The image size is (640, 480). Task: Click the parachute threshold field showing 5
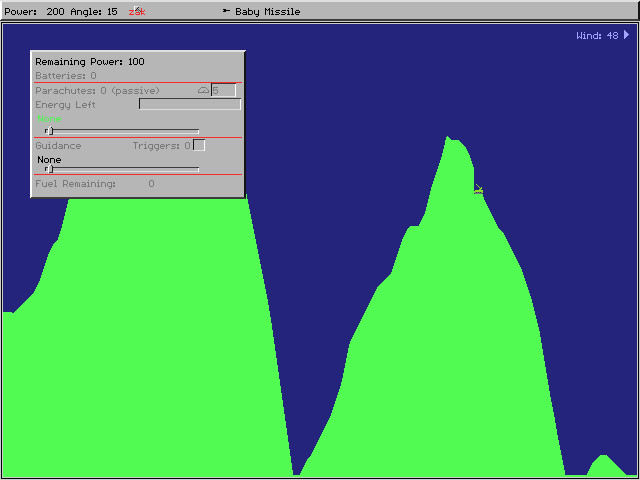tap(223, 91)
